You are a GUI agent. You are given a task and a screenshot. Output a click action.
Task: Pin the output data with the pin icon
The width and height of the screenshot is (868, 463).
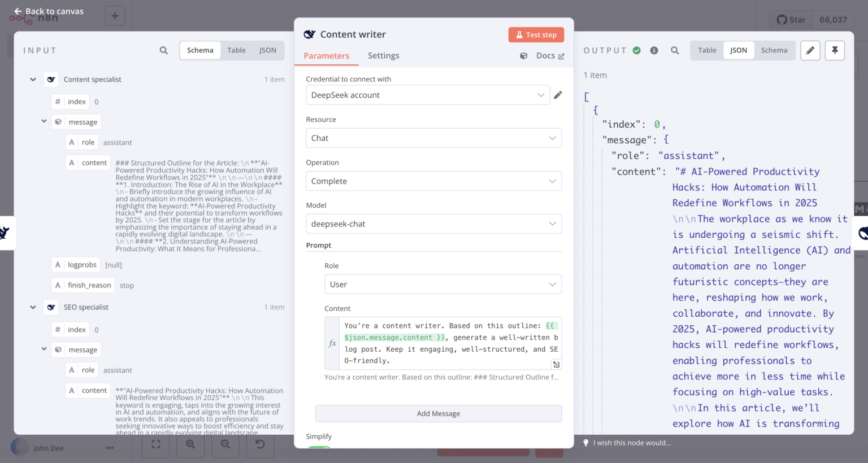[x=835, y=50]
